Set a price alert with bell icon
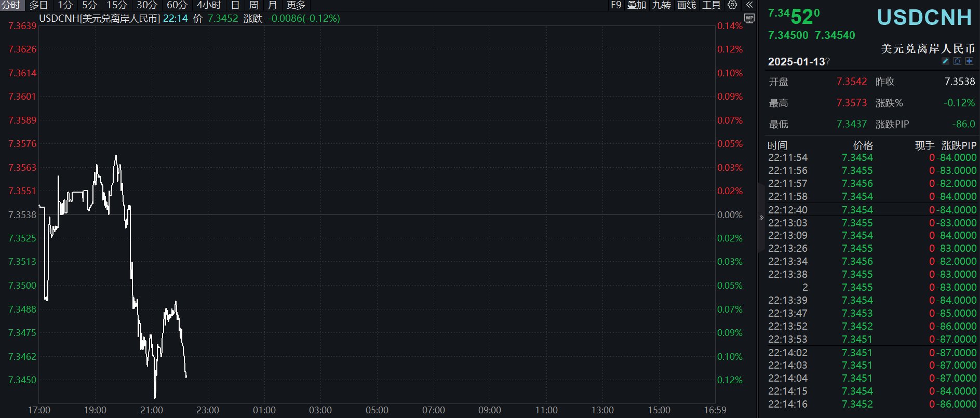Image resolution: width=980 pixels, height=418 pixels. point(957,61)
